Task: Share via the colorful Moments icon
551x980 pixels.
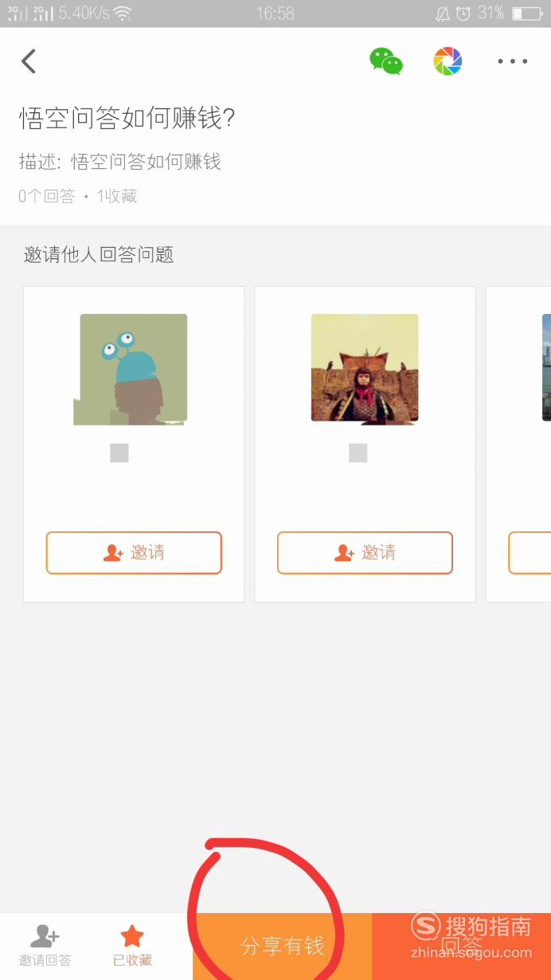Action: tap(447, 61)
